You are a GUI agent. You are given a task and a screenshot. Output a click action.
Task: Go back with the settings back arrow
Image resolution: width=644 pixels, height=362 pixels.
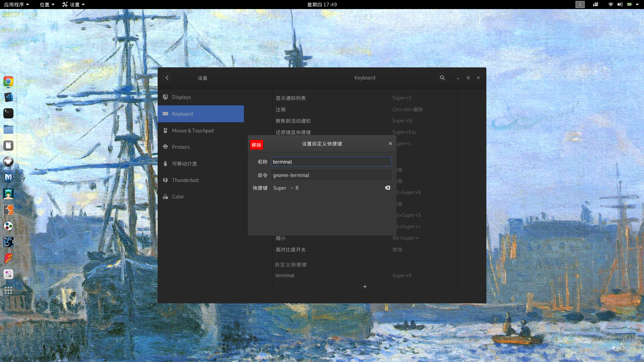pos(167,78)
